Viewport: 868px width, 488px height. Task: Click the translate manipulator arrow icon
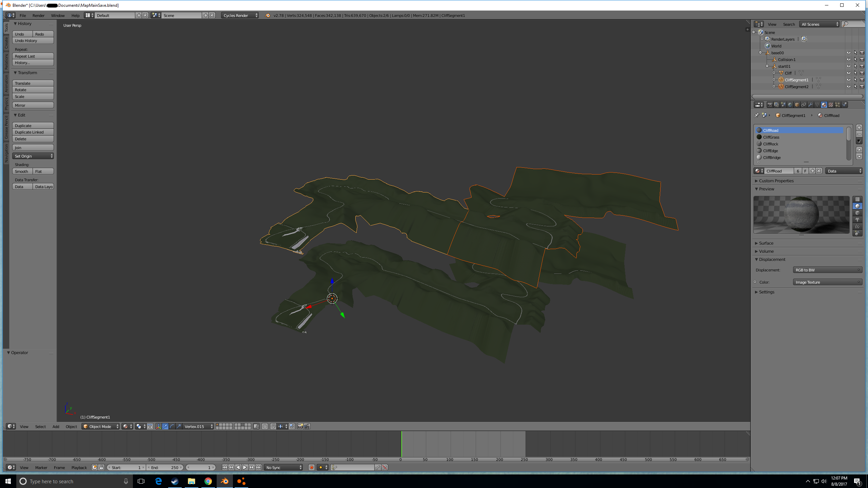165,426
